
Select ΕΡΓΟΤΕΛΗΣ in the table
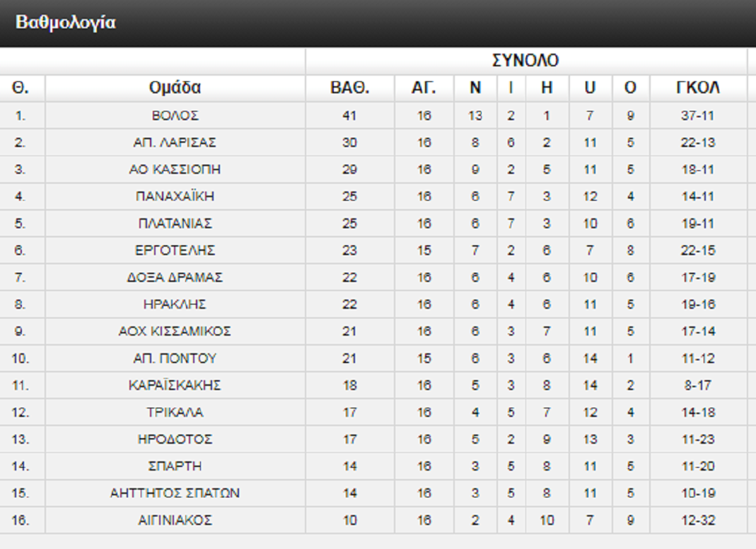coord(175,251)
